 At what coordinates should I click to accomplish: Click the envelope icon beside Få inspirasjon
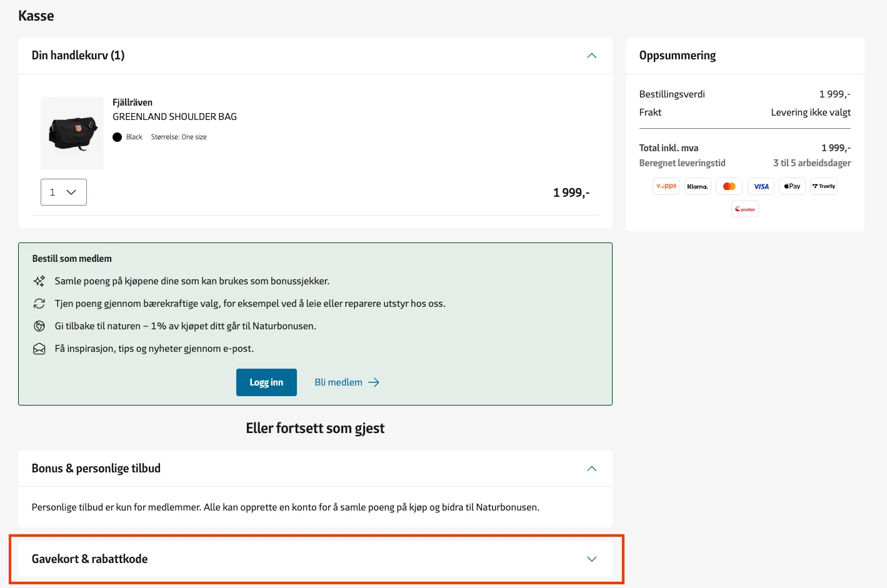coord(39,349)
